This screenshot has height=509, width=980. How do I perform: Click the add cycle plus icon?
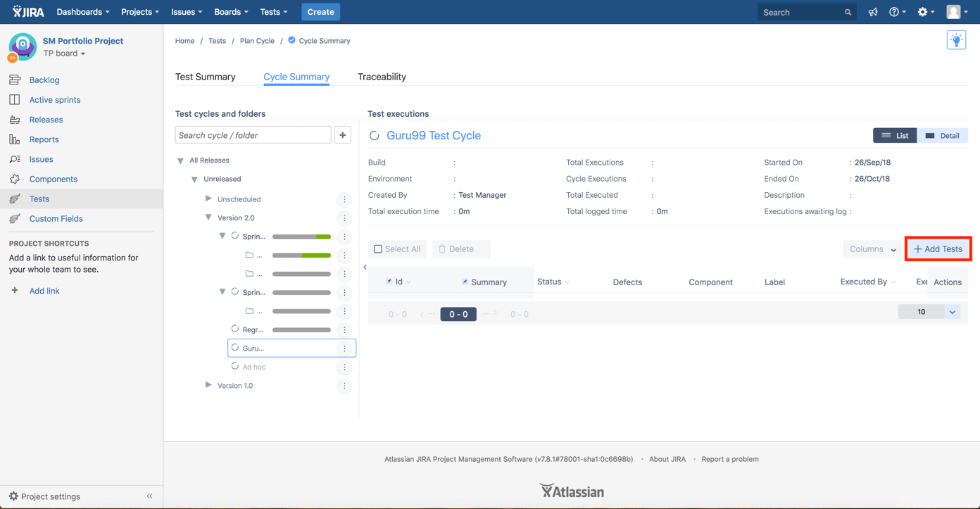tap(343, 135)
